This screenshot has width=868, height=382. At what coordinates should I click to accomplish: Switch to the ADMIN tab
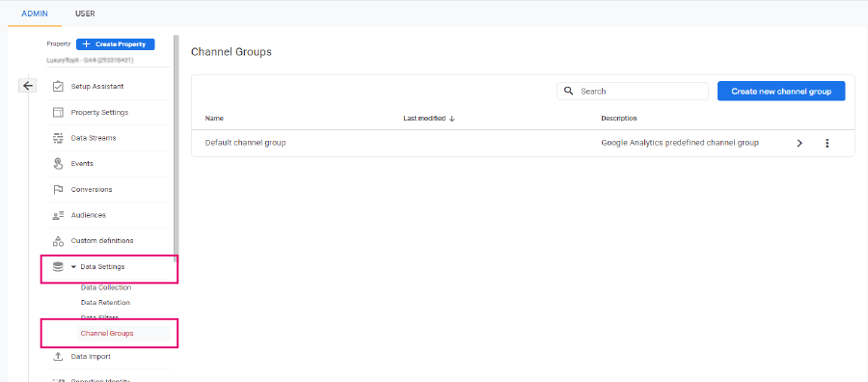[35, 14]
